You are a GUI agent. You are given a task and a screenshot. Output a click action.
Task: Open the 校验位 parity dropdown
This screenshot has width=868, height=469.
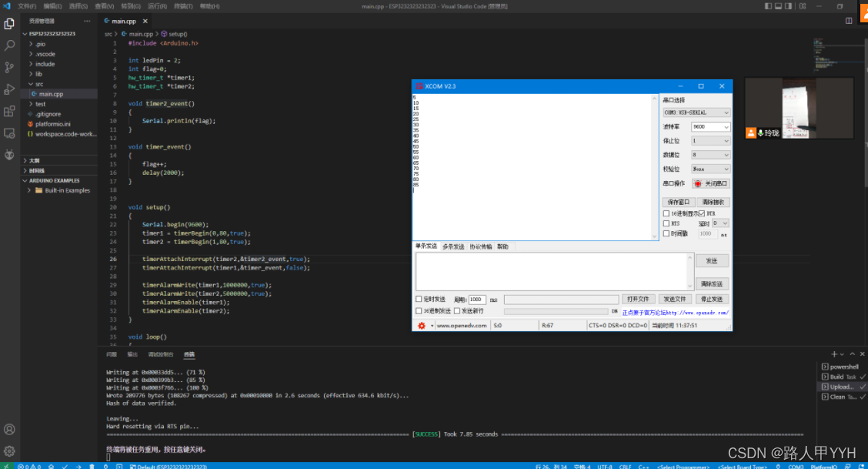tap(711, 169)
